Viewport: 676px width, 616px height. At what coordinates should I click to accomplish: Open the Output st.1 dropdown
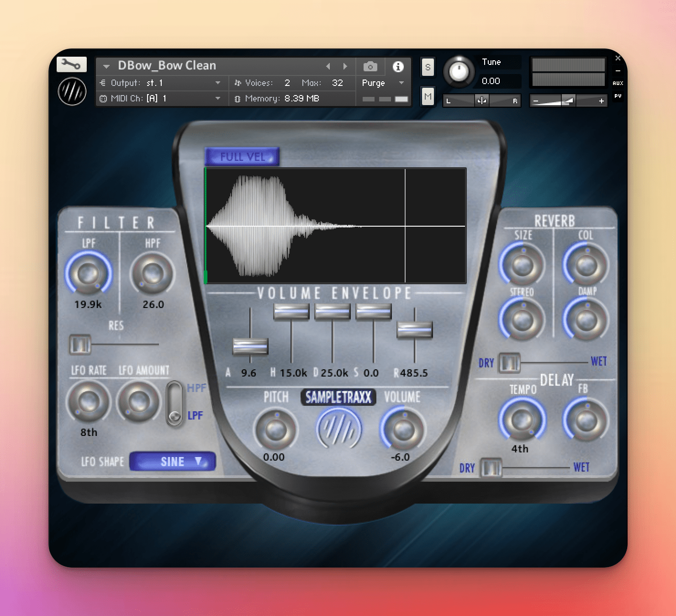[x=161, y=83]
